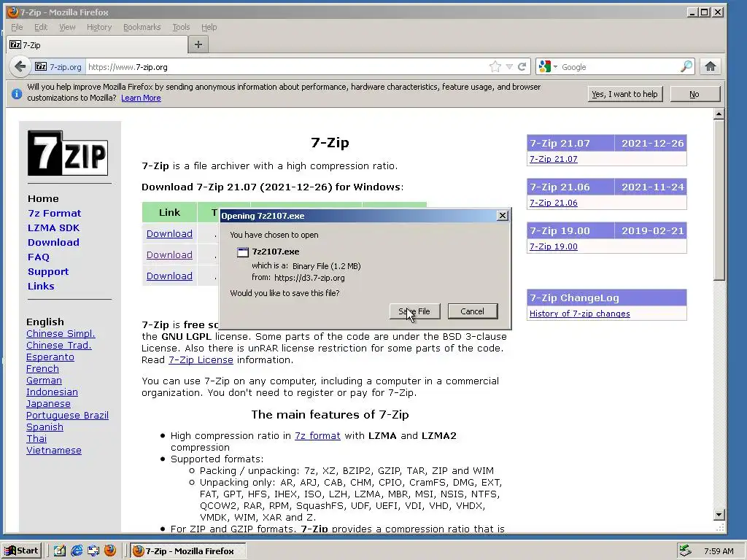Click the reload page icon
The height and width of the screenshot is (560, 747).
coord(522,66)
